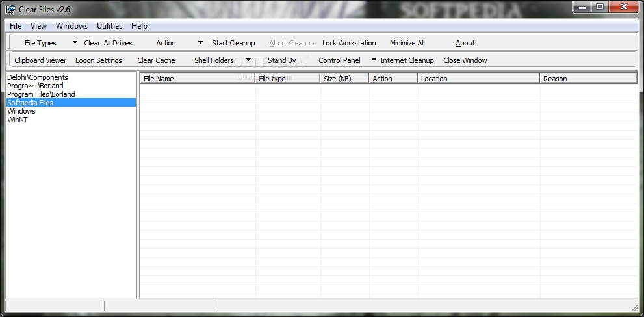Start Cleanup from the toolbar
644x317 pixels.
[x=233, y=43]
